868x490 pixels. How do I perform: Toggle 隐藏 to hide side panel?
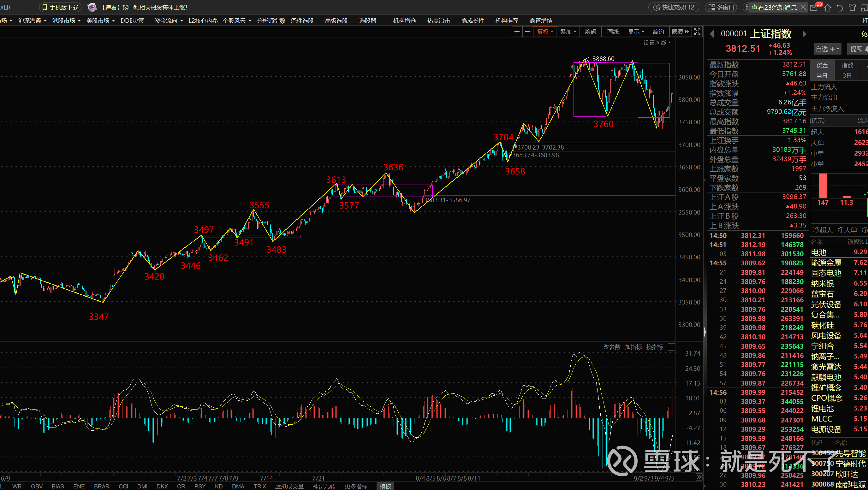point(680,32)
